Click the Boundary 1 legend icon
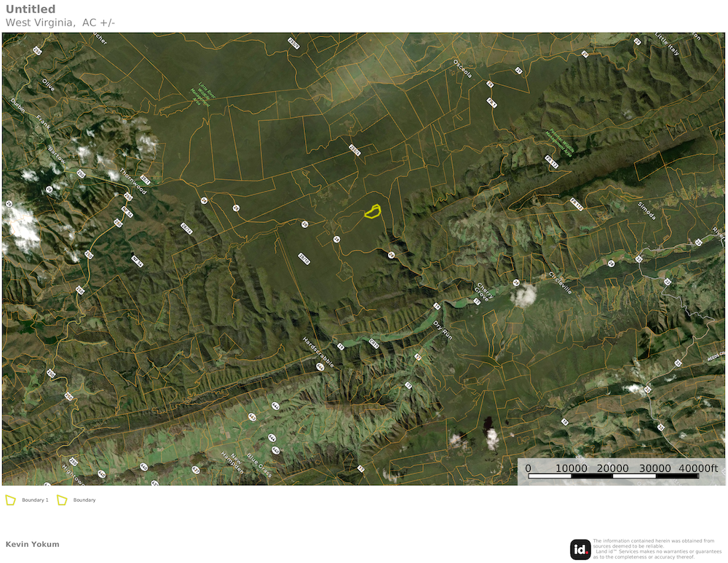 11,500
